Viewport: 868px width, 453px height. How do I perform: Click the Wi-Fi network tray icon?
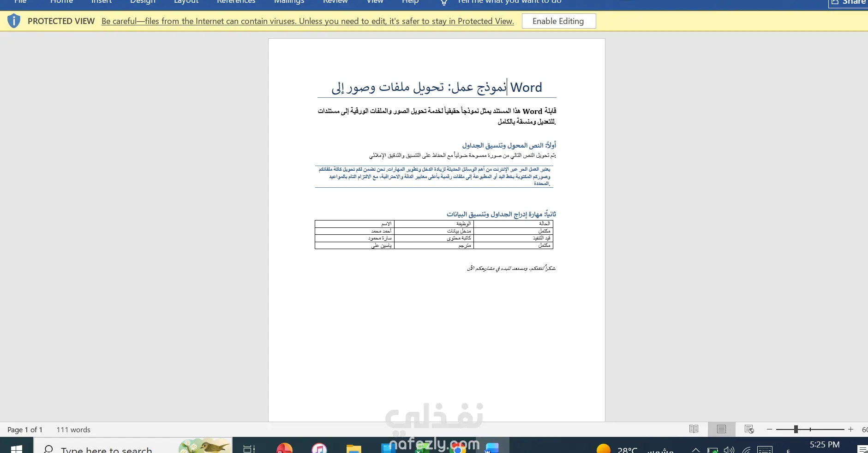pyautogui.click(x=746, y=450)
